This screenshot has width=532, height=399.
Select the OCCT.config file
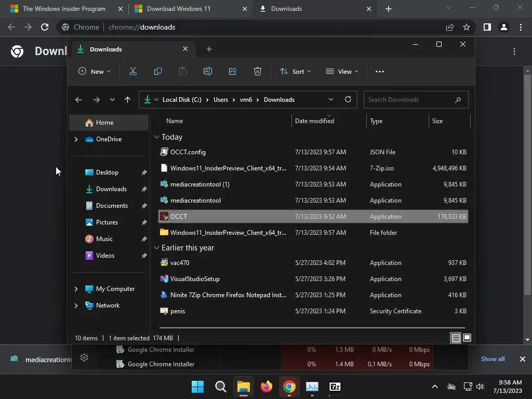(313, 152)
